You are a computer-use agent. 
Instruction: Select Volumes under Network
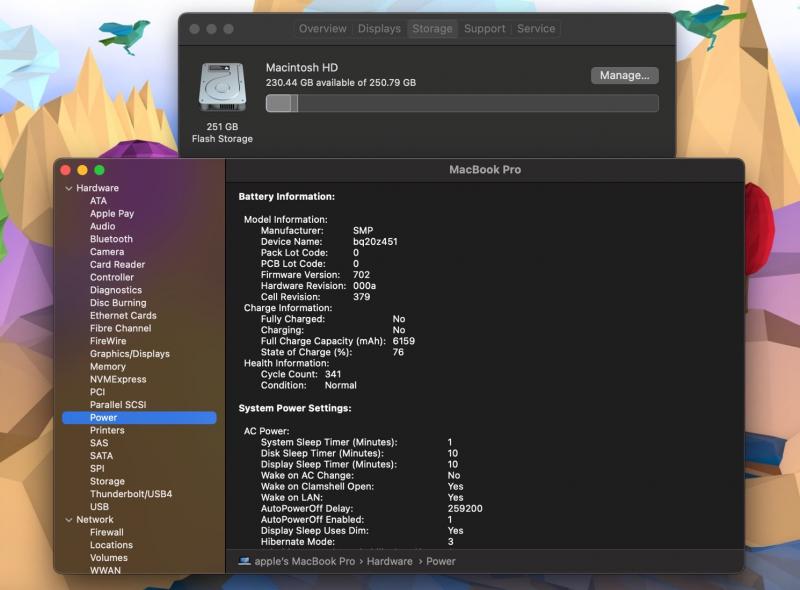click(109, 558)
